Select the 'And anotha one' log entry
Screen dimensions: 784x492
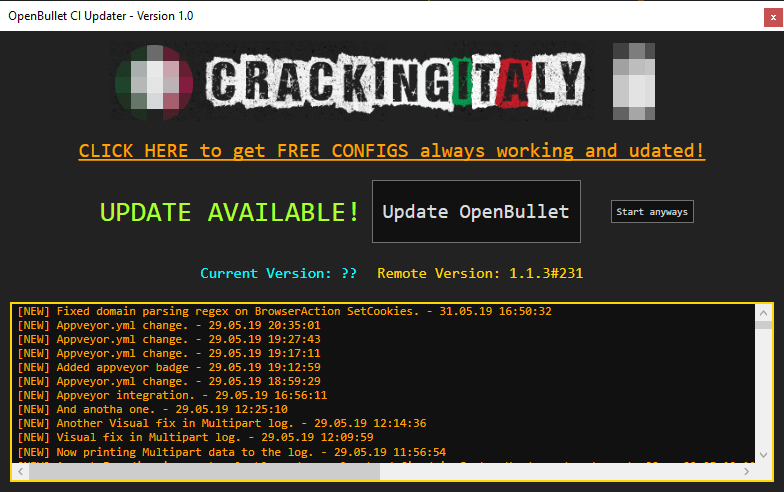tap(152, 409)
